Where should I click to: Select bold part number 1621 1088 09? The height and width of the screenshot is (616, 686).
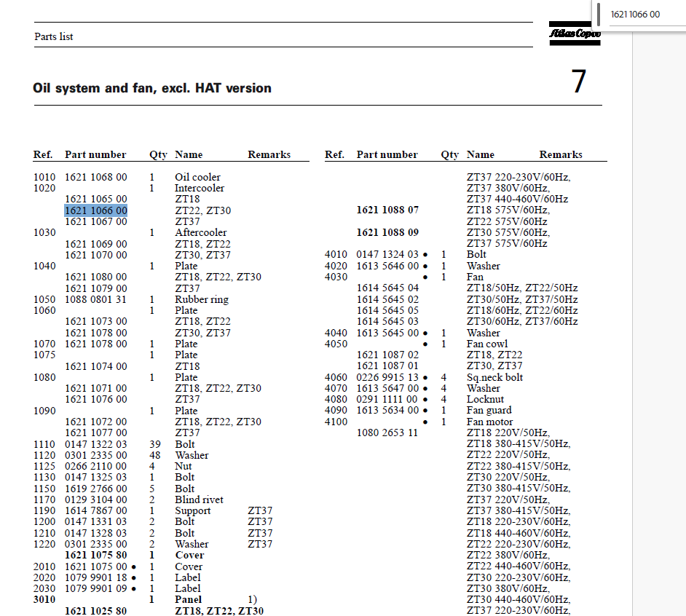387,232
